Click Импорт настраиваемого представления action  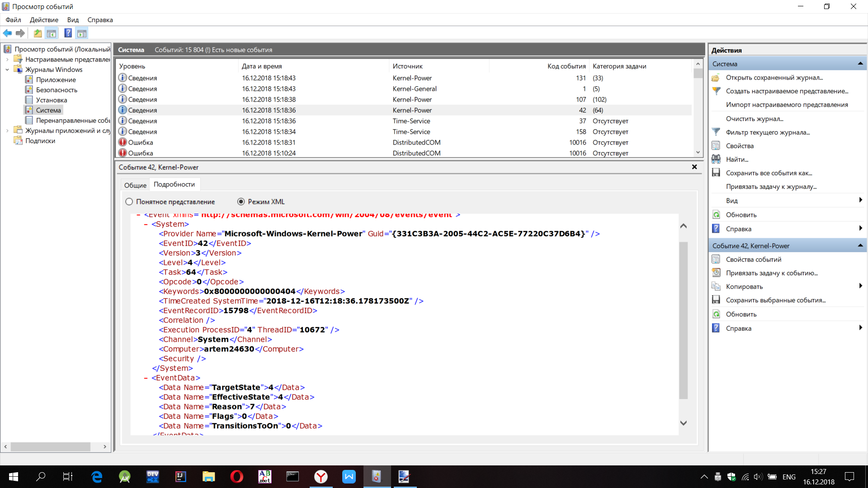pyautogui.click(x=787, y=105)
